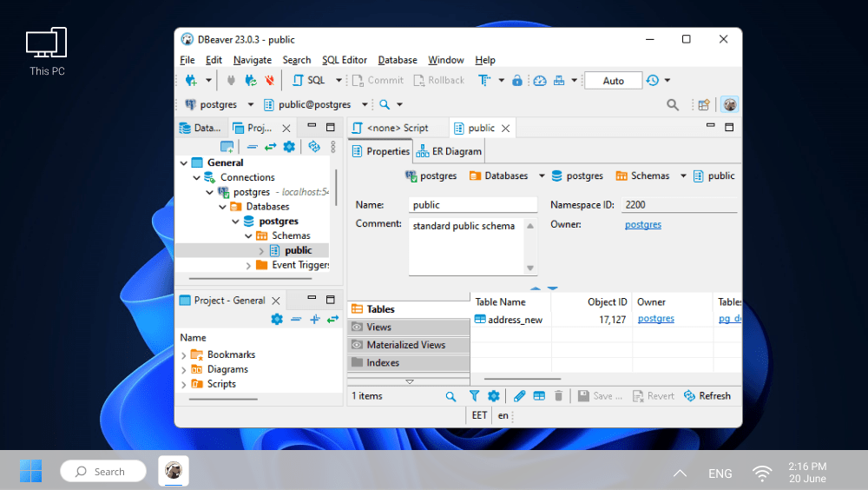
Task: Click the grey Connect plug icon
Action: tap(231, 81)
